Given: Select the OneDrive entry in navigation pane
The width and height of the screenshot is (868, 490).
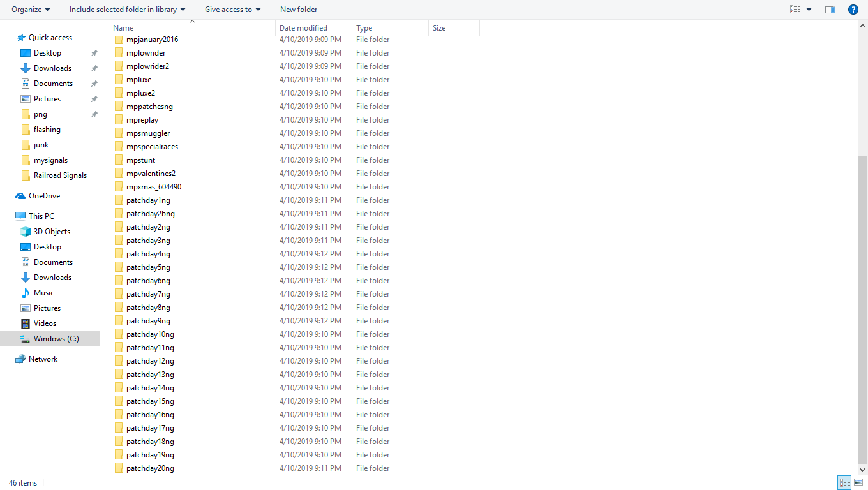Looking at the screenshot, I should coord(44,196).
